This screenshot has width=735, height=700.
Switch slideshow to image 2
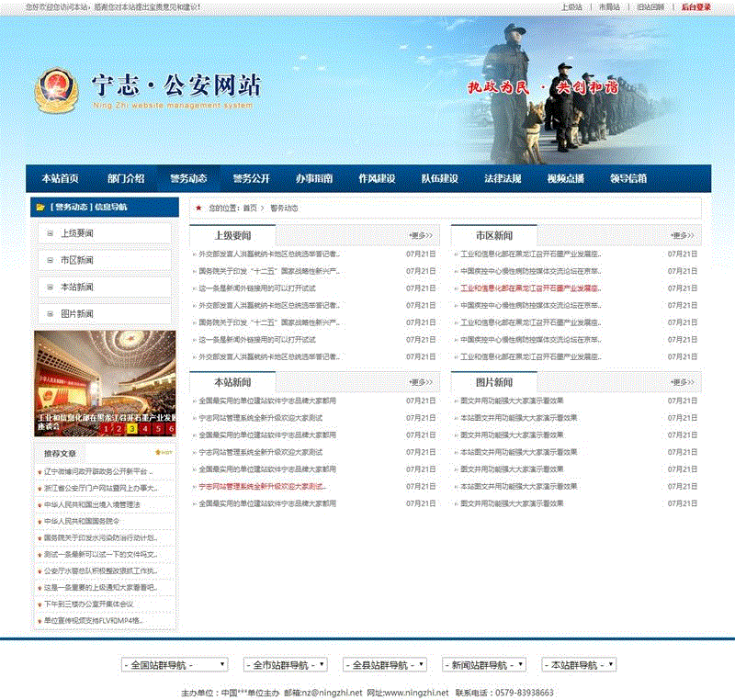coord(119,428)
